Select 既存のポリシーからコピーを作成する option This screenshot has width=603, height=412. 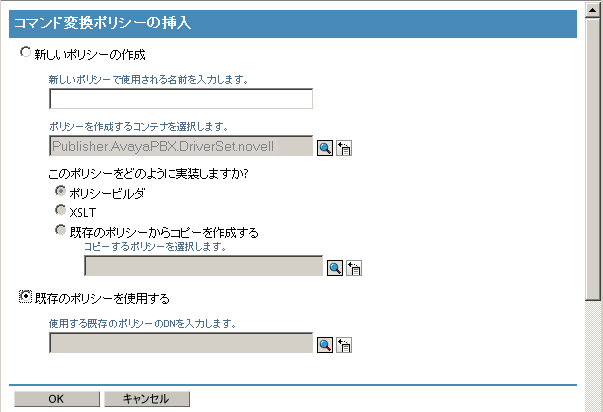click(62, 231)
